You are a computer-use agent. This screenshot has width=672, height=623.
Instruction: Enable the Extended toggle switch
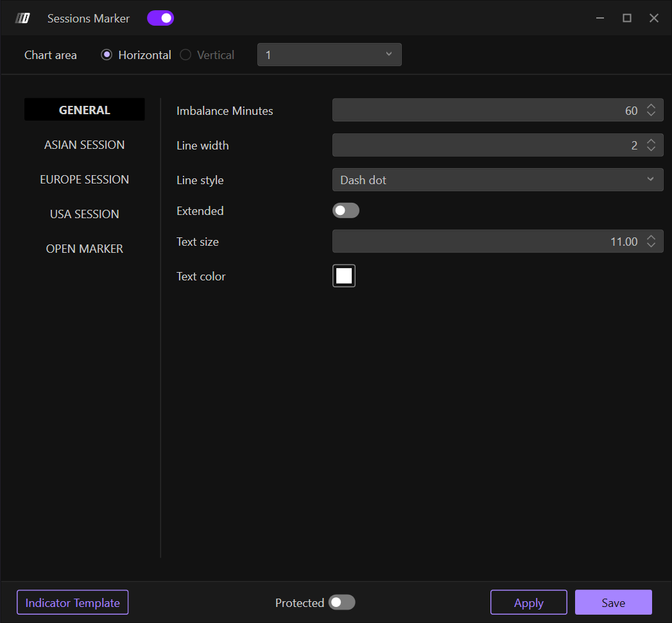pos(346,210)
